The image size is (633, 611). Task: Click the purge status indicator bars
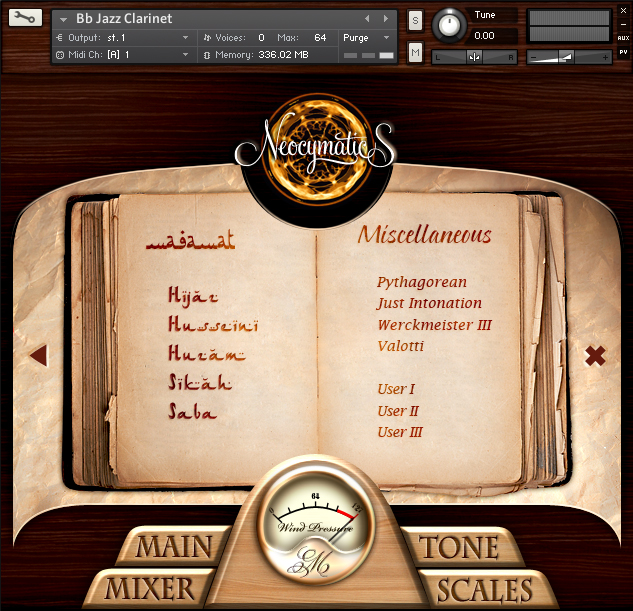pyautogui.click(x=369, y=55)
